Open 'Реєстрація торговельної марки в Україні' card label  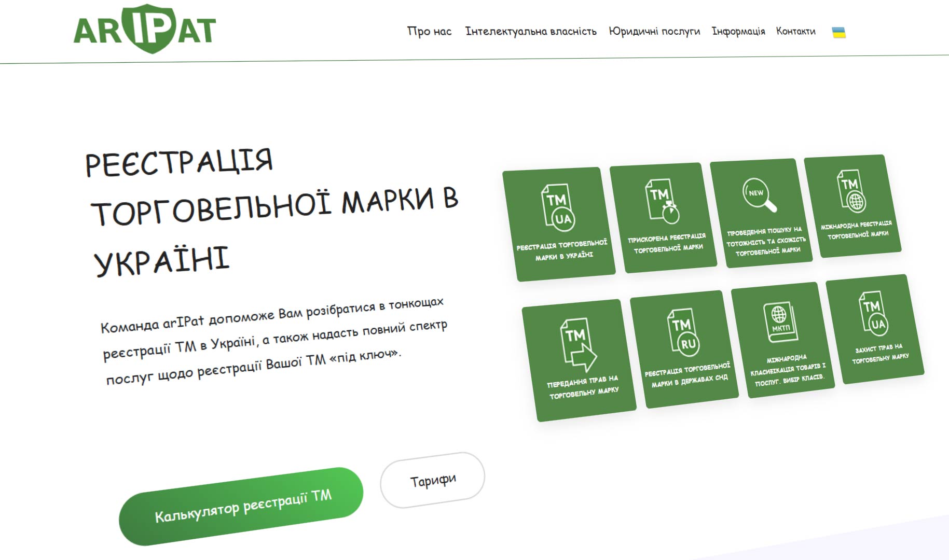click(x=562, y=249)
